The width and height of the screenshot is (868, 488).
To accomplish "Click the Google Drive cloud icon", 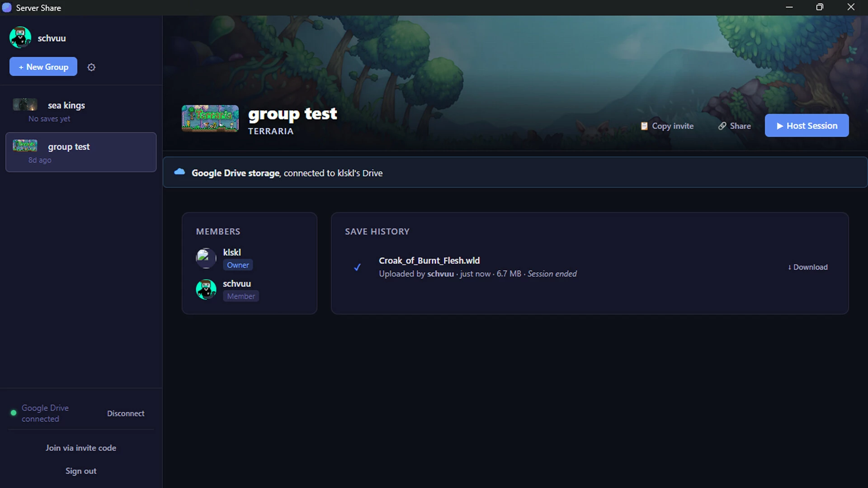I will (x=179, y=172).
